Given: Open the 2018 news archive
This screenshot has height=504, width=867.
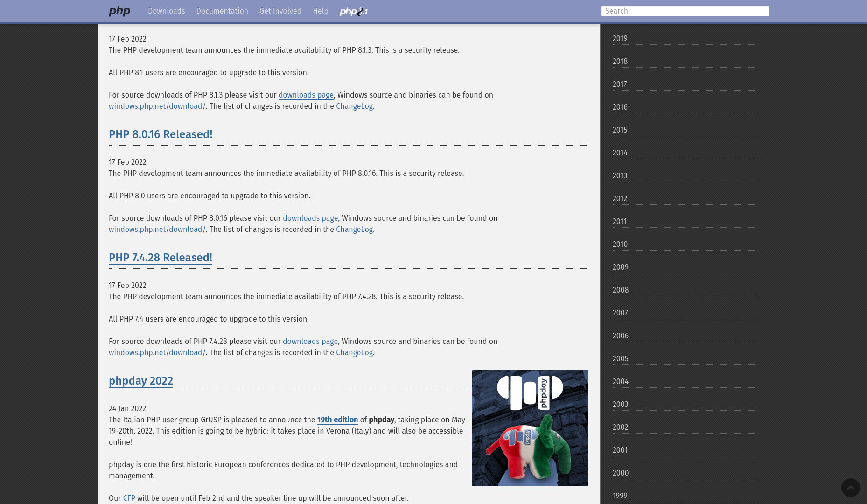Looking at the screenshot, I should 685,62.
